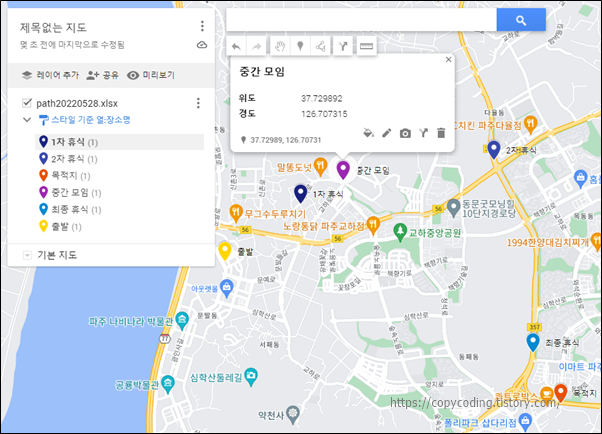The width and height of the screenshot is (602, 434).
Task: Select the add marker tool
Action: (x=300, y=46)
